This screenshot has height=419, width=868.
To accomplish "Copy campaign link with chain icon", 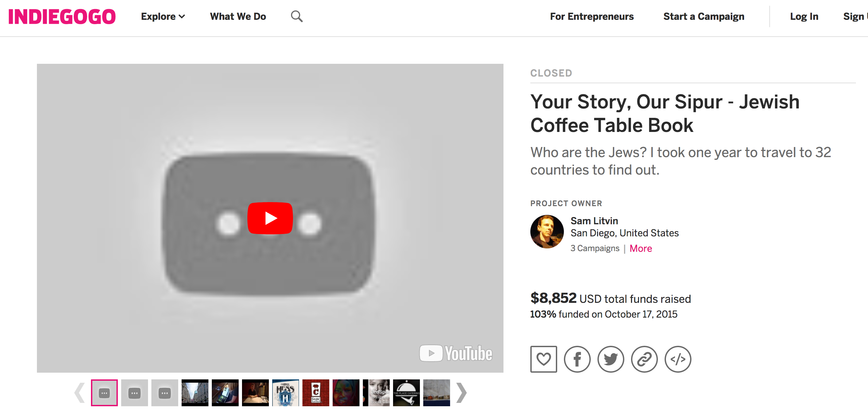I will (644, 359).
